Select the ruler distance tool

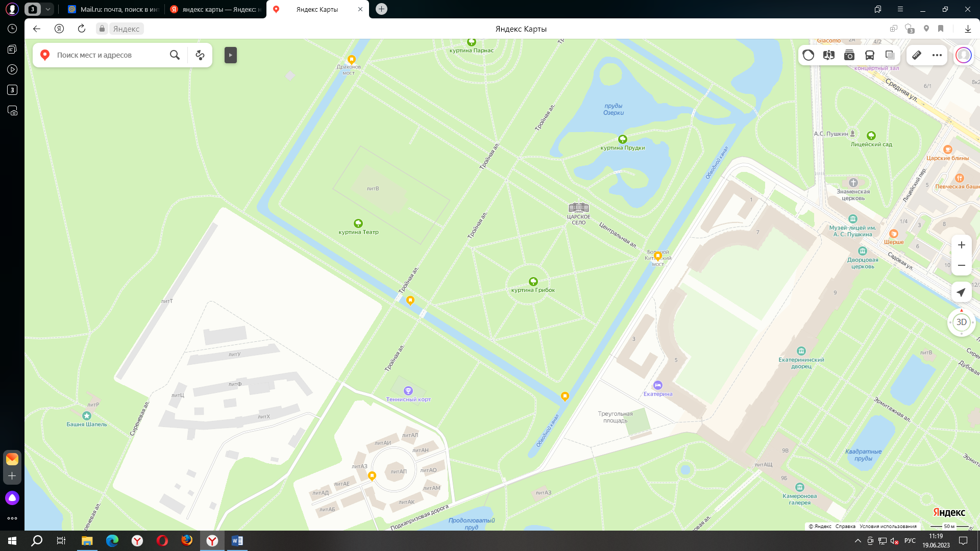click(917, 55)
